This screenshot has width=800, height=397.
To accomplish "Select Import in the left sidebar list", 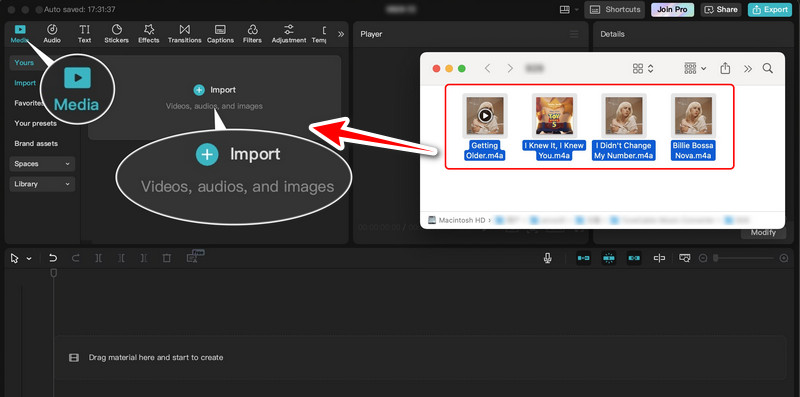I will (x=25, y=83).
